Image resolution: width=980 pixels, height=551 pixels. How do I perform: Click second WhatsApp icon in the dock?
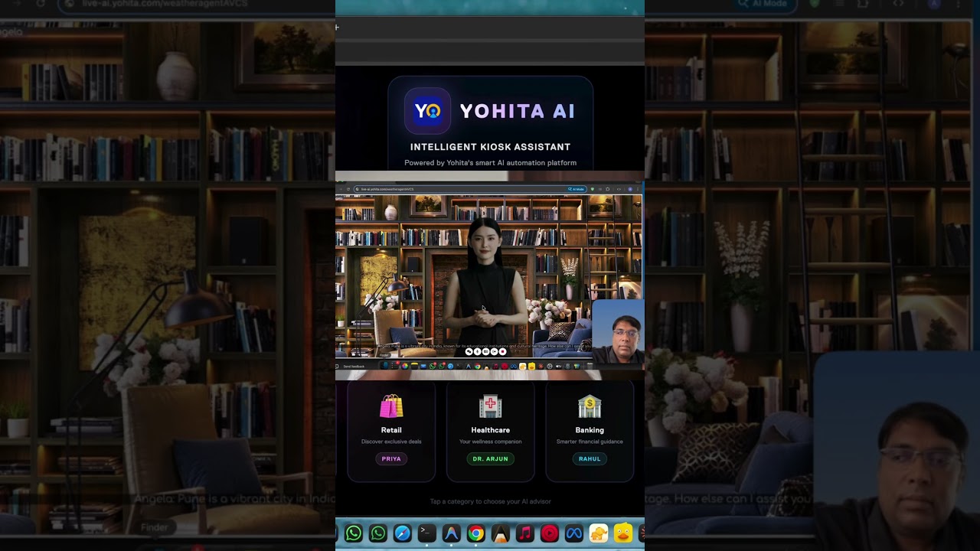click(x=378, y=533)
